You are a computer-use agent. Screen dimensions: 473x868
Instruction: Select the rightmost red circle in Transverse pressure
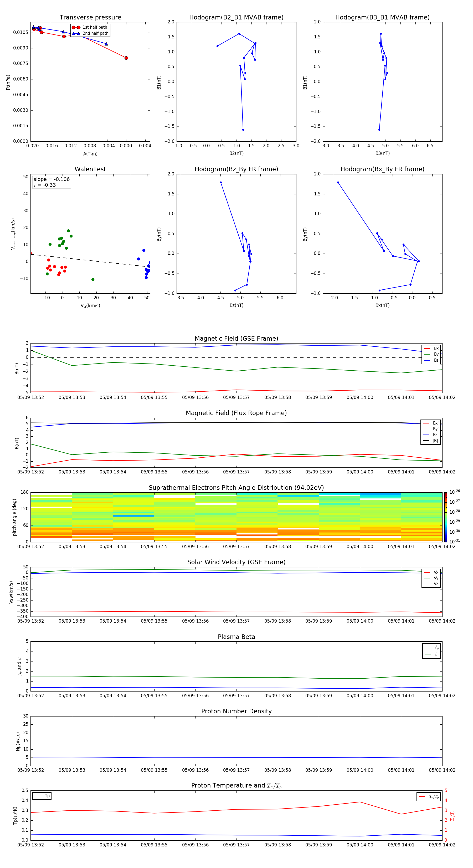coord(126,58)
